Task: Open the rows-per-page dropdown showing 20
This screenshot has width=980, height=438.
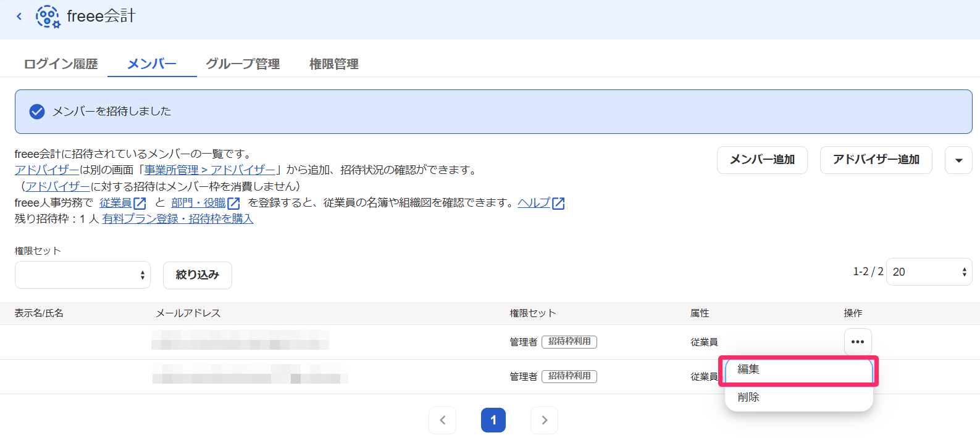Action: click(x=929, y=271)
